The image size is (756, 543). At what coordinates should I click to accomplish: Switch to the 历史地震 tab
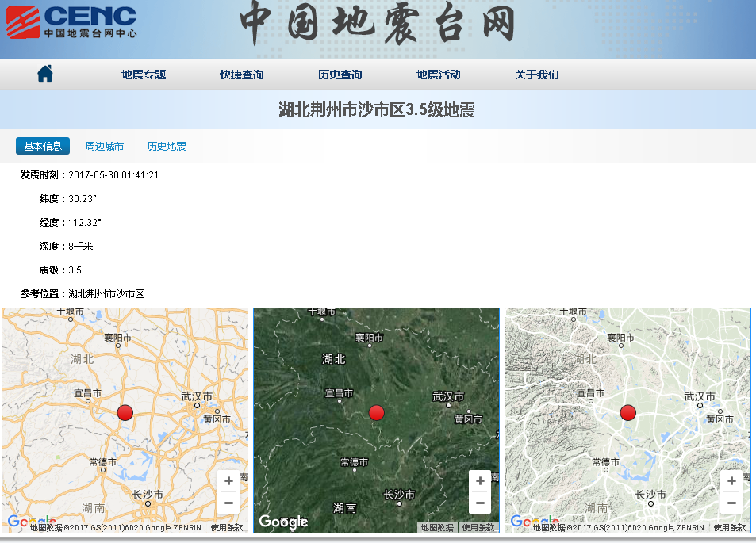point(166,146)
